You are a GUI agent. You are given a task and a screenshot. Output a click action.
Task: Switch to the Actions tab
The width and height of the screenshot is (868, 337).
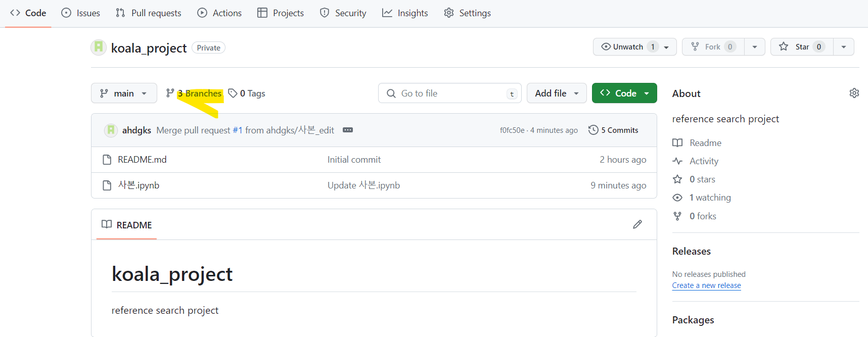pyautogui.click(x=219, y=13)
